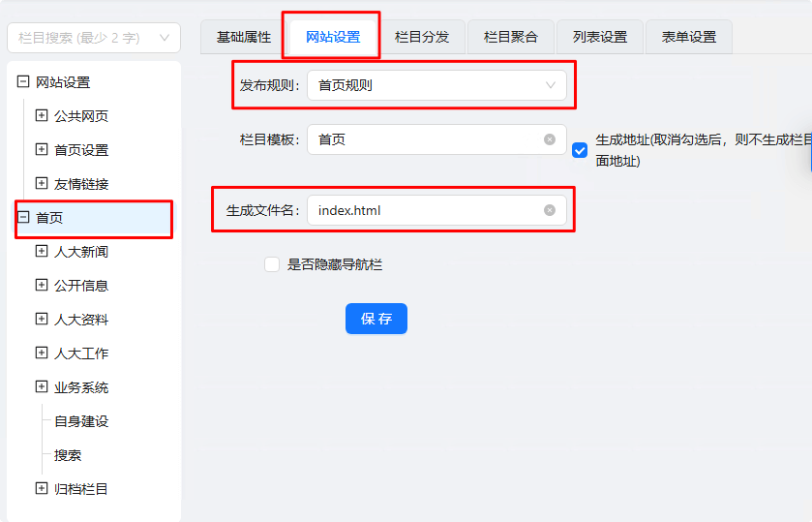The image size is (812, 522).
Task: Expand the 归档栏目 tree node
Action: coord(42,489)
